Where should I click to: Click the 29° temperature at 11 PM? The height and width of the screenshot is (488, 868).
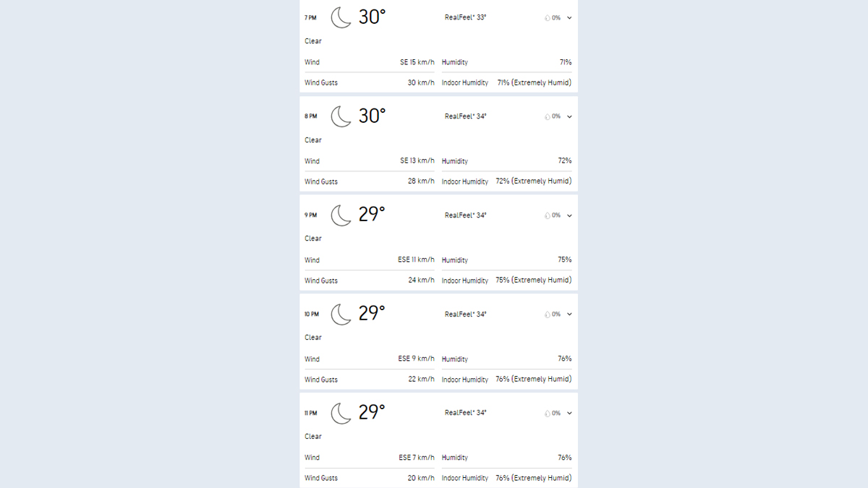coord(372,413)
